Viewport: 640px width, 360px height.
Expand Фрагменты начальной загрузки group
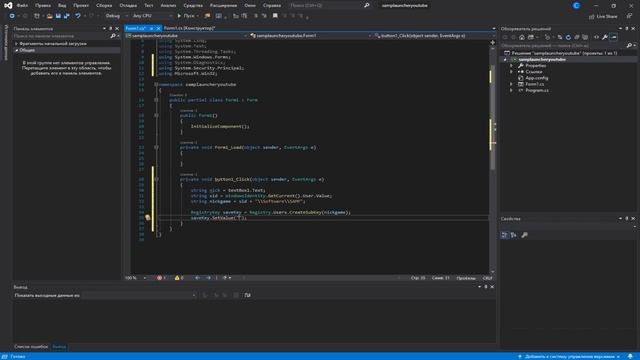pos(17,44)
